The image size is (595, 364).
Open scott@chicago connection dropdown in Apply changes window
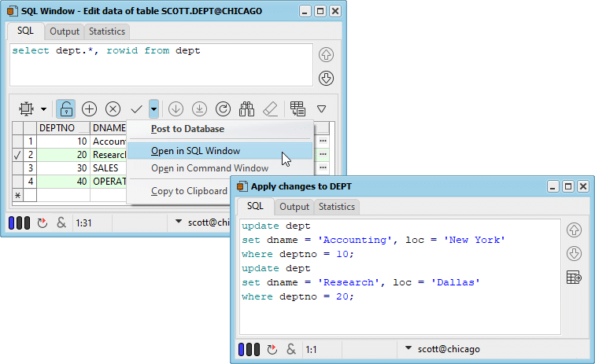click(408, 348)
